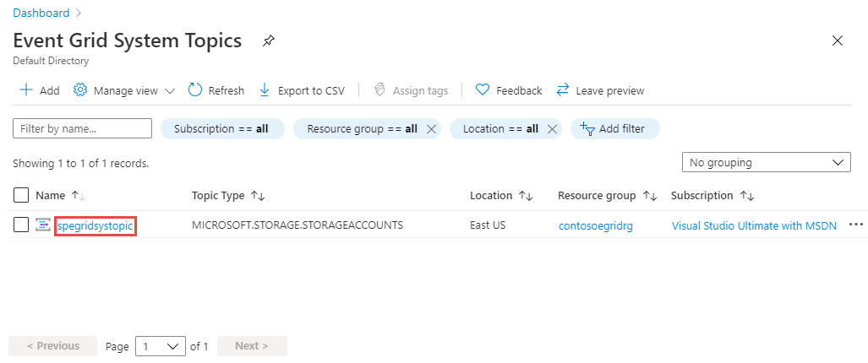Click Leave preview

click(x=600, y=90)
